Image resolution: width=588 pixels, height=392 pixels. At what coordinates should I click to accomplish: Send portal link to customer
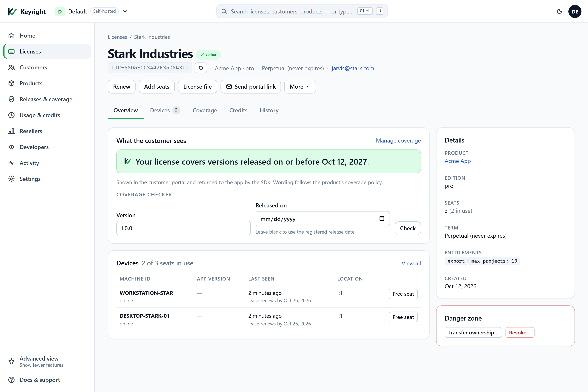coord(251,87)
